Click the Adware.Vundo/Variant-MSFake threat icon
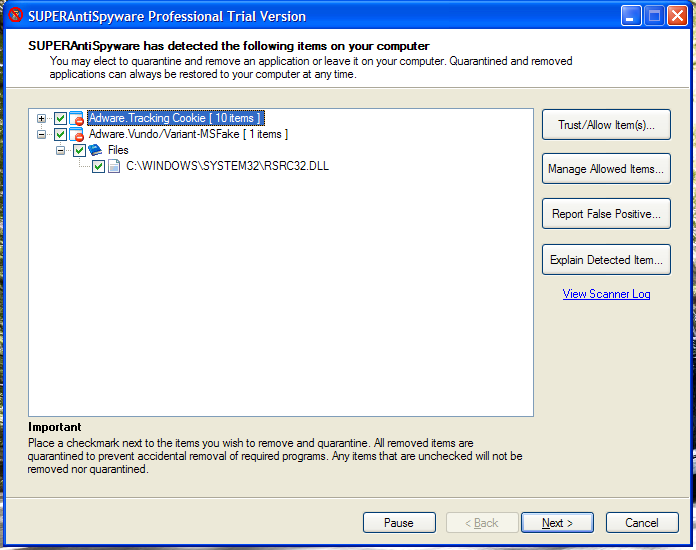The image size is (696, 550). point(76,135)
